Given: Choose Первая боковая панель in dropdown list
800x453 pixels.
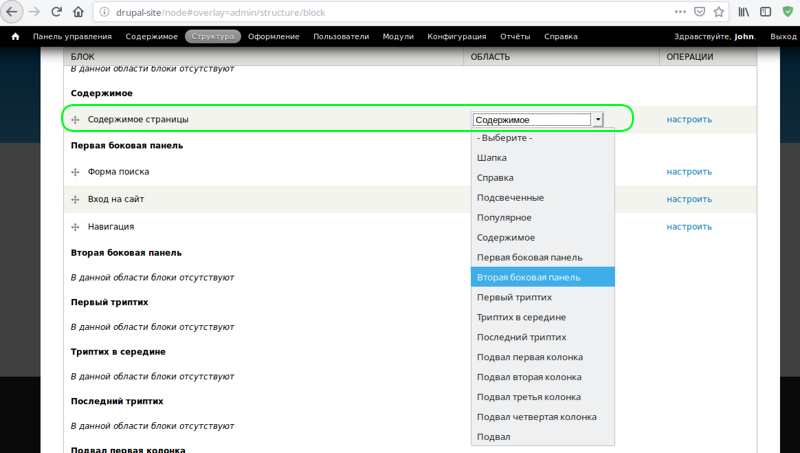Looking at the screenshot, I should click(x=543, y=257).
